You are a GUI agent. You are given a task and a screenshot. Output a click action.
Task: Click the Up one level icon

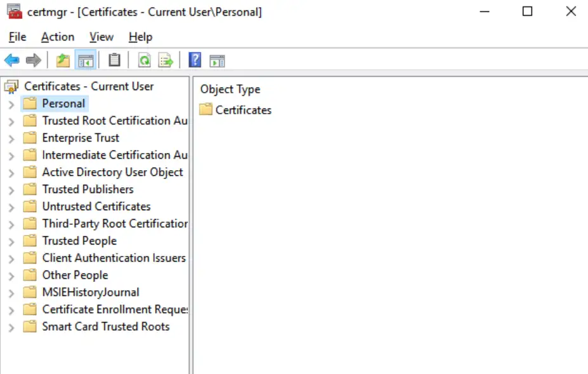(63, 60)
